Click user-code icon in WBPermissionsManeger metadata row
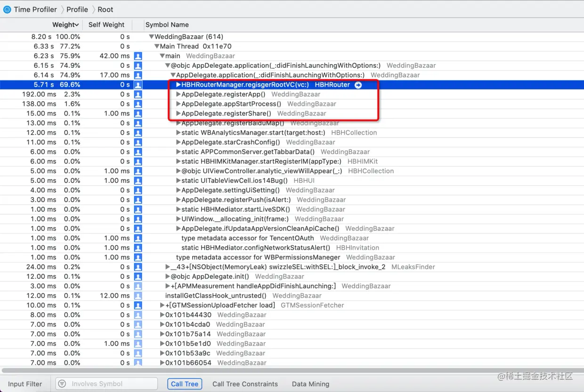 (x=138, y=257)
